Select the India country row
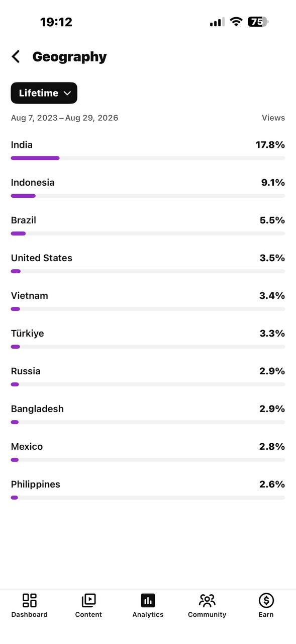 pyautogui.click(x=148, y=150)
